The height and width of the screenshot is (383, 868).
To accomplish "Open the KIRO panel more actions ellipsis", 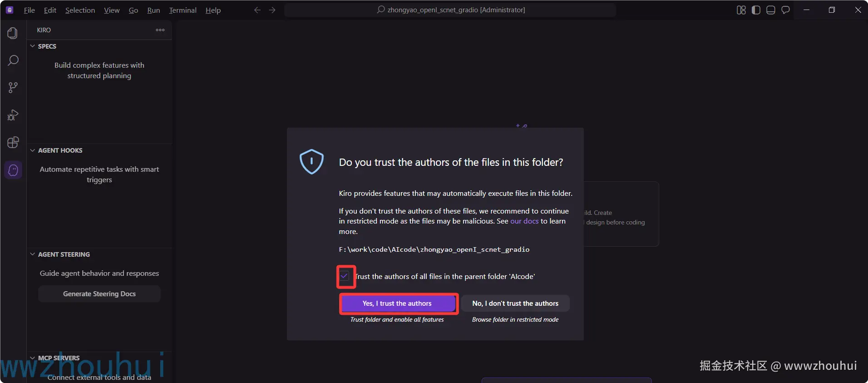I will [x=160, y=30].
